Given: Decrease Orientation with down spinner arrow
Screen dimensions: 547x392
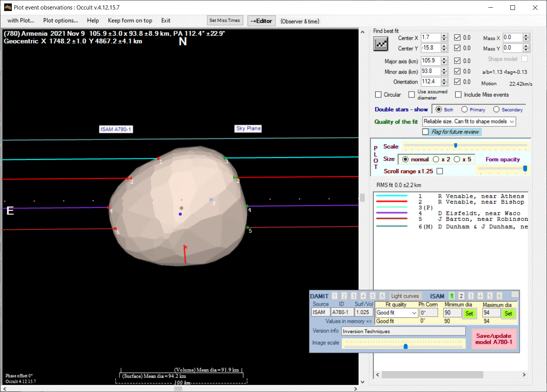Looking at the screenshot, I should 444,84.
